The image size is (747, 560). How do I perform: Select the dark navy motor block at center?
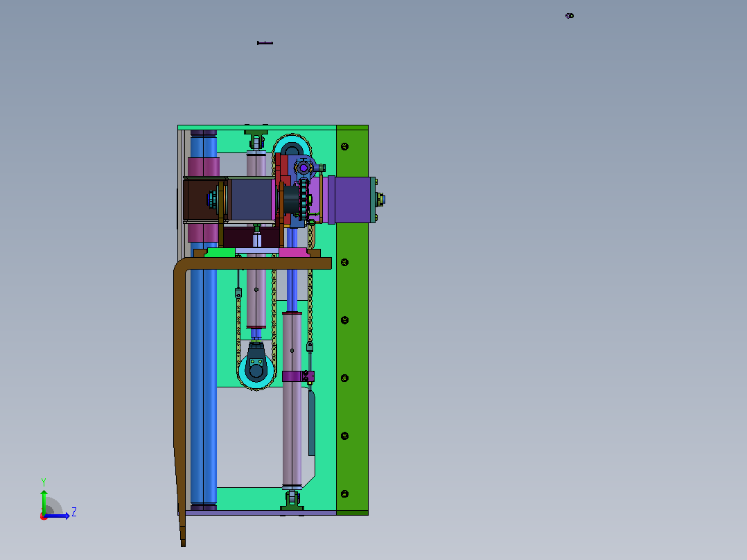pos(251,199)
